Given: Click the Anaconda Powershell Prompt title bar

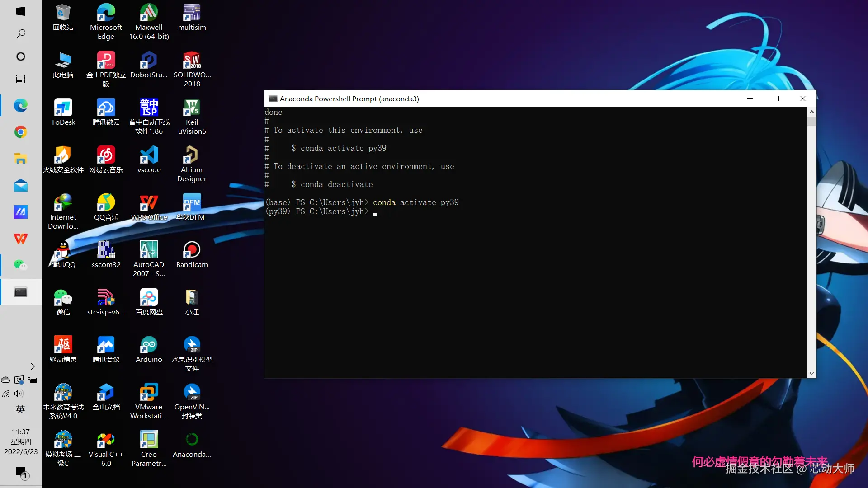Looking at the screenshot, I should click(497, 99).
